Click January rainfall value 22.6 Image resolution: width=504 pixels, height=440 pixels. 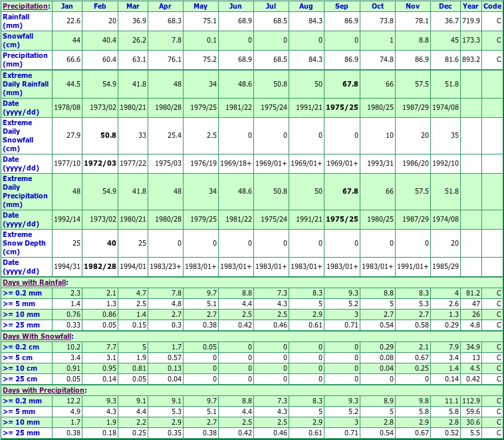[x=74, y=21]
